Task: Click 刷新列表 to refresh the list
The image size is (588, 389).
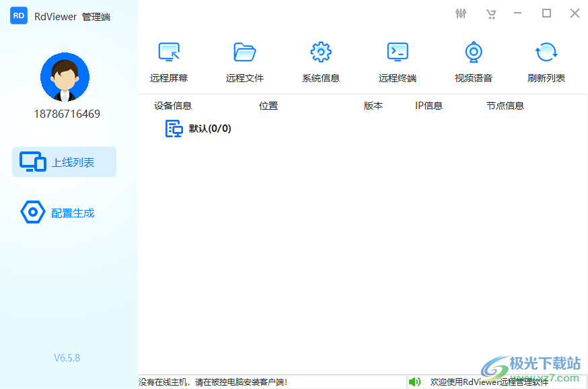Action: pyautogui.click(x=546, y=62)
